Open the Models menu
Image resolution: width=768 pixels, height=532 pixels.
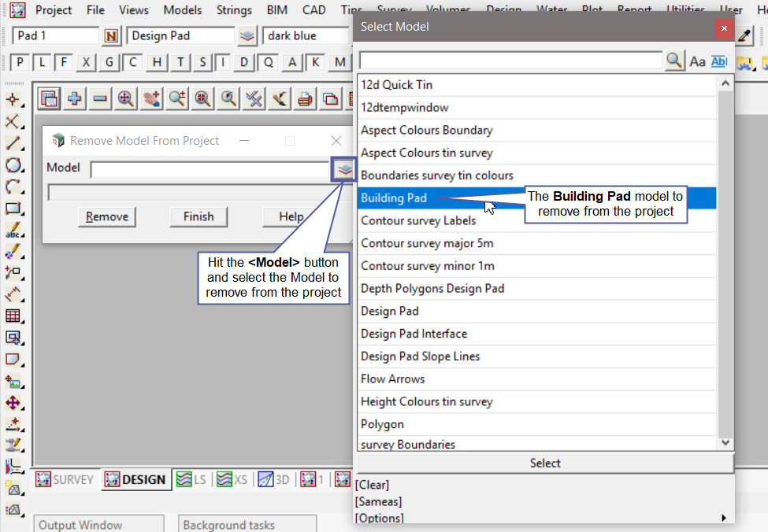(182, 10)
